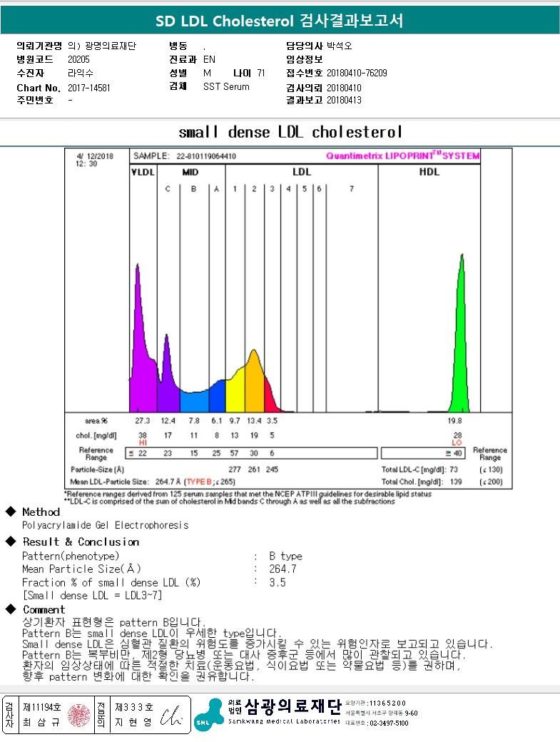560x742 pixels.
Task: Click the comment line '상기환자 표현형은 pattern B입니다.'
Action: [113, 622]
